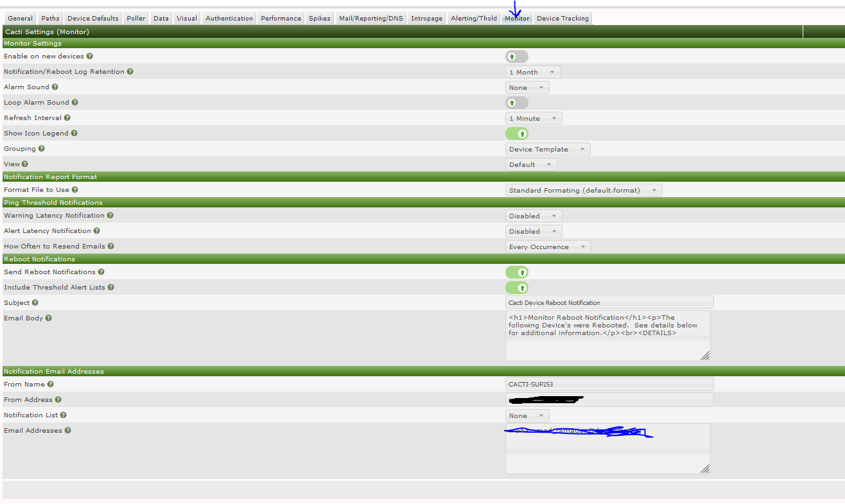
Task: Click inside the Email Addresses textarea
Action: (x=608, y=449)
